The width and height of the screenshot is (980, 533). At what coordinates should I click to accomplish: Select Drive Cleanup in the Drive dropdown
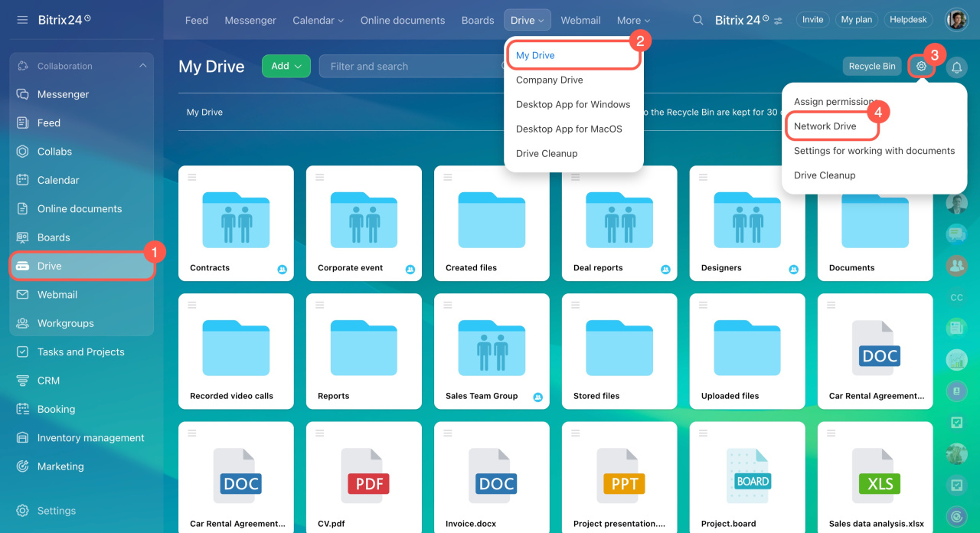tap(546, 153)
